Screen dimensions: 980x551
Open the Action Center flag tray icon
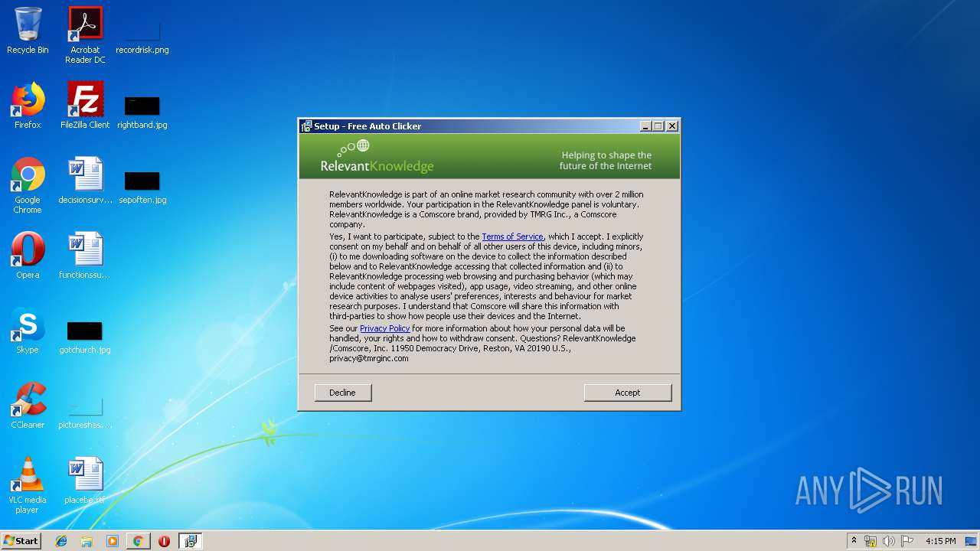click(907, 541)
